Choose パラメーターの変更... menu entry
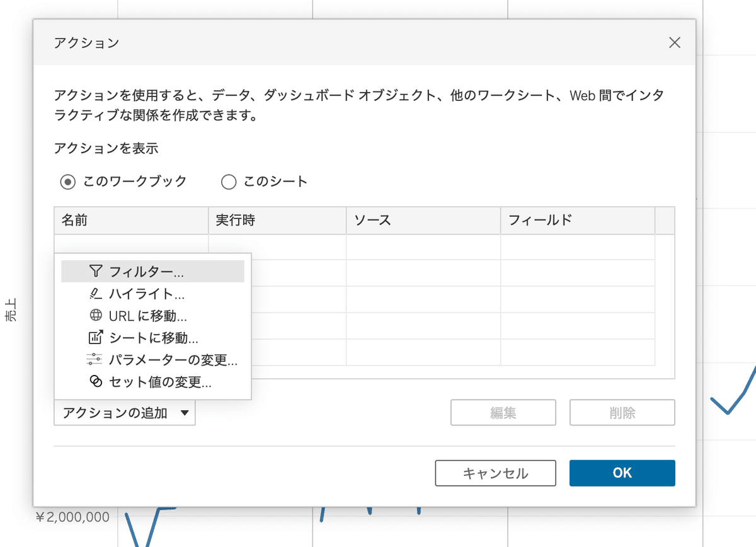756x547 pixels. pyautogui.click(x=152, y=360)
